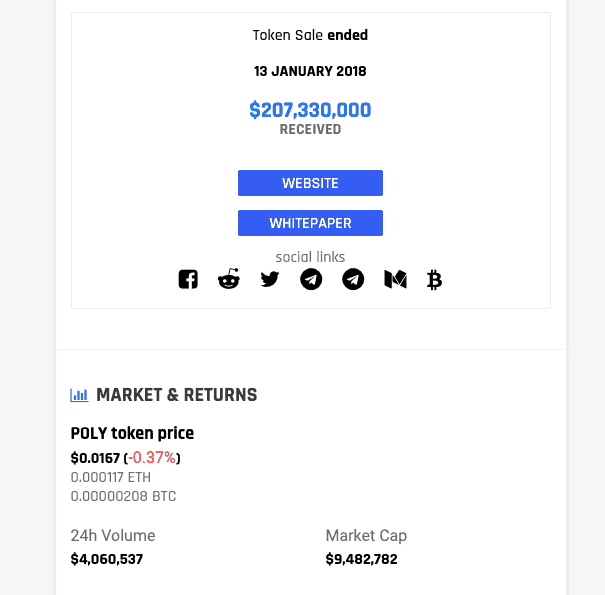Click the 24h Volume value $4,060,537
This screenshot has height=595, width=605.
click(107, 559)
